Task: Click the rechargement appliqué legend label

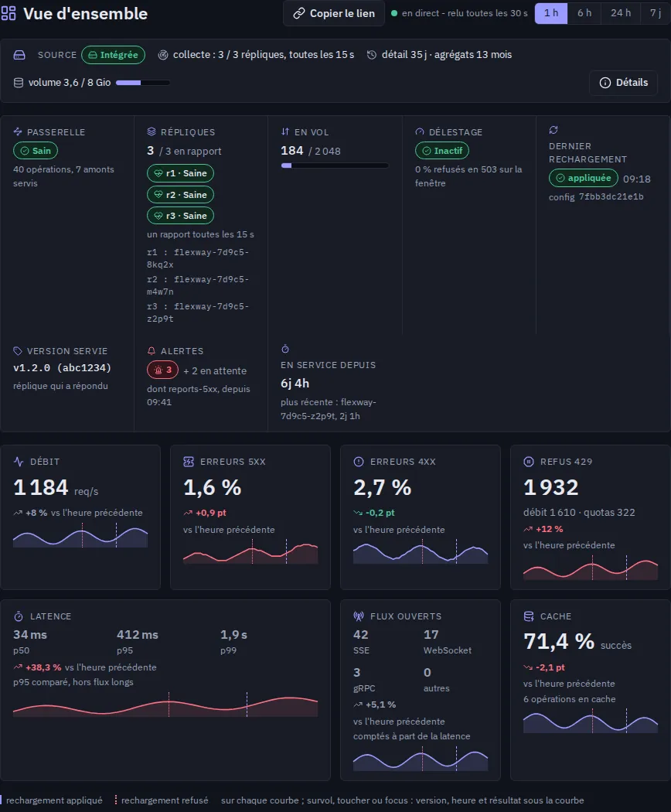Action: pos(54,800)
